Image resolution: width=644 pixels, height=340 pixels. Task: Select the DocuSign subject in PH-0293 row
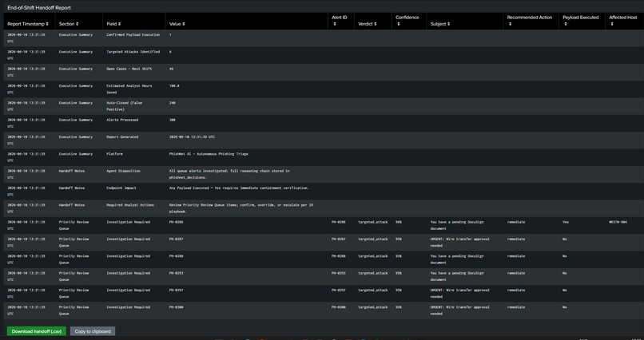tap(457, 276)
